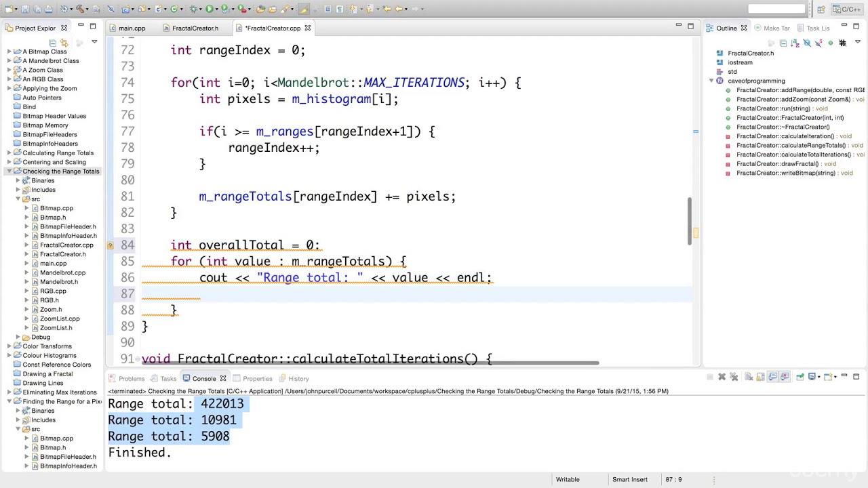Switch to the main.cpp editor tab
The height and width of the screenshot is (488, 868).
pos(132,28)
